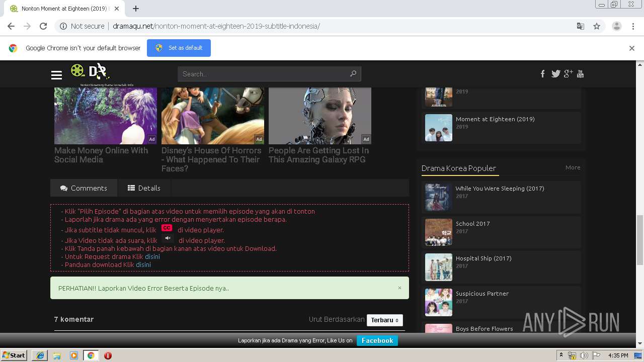Open School 2017 title link
Image resolution: width=644 pixels, height=362 pixels.
(472, 224)
